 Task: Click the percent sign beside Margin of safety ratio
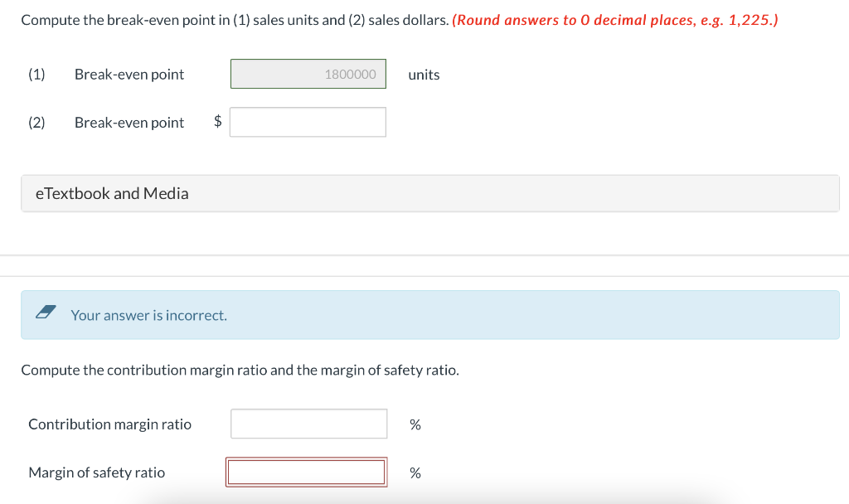[415, 472]
